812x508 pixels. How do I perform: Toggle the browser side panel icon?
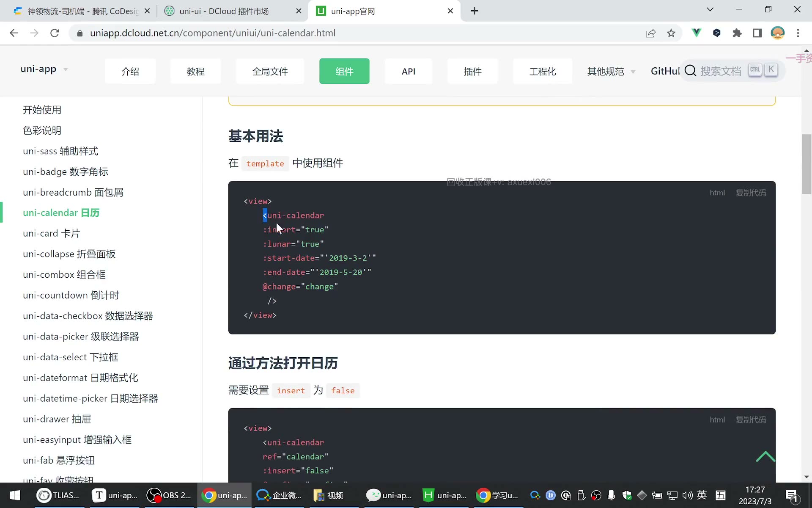coord(757,33)
